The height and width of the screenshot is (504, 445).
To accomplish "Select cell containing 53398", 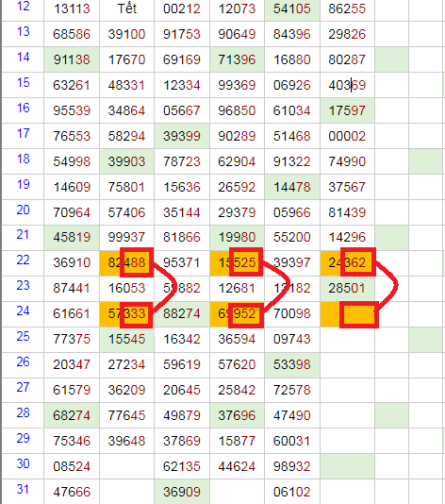I will pos(292,364).
